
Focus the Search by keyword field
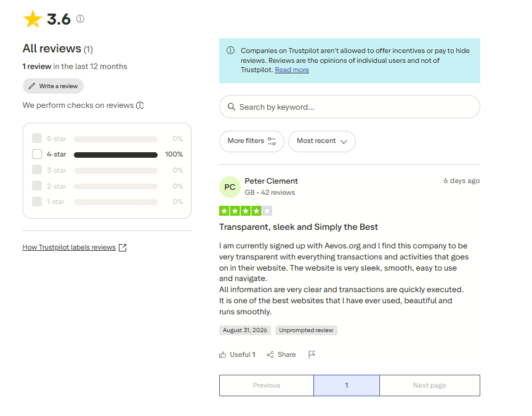(350, 107)
